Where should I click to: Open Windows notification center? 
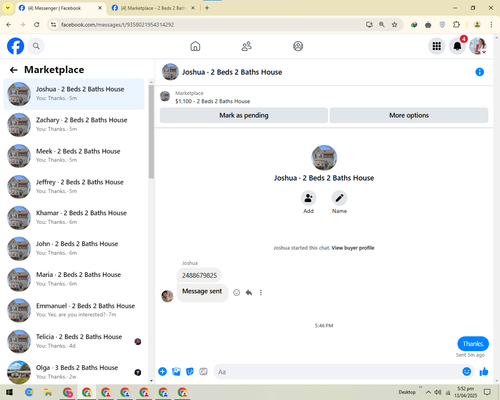pyautogui.click(x=487, y=392)
